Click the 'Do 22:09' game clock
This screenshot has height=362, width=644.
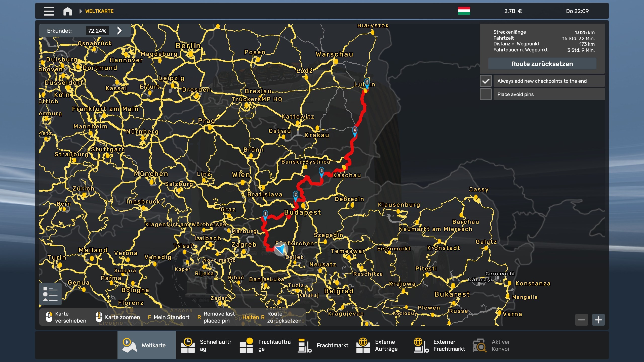tap(577, 11)
